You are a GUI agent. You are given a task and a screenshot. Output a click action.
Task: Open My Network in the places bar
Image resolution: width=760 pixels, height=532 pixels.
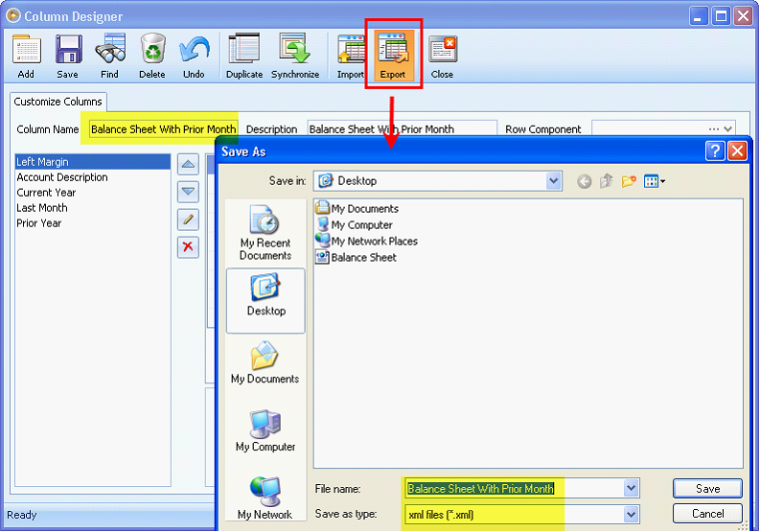pos(265,498)
